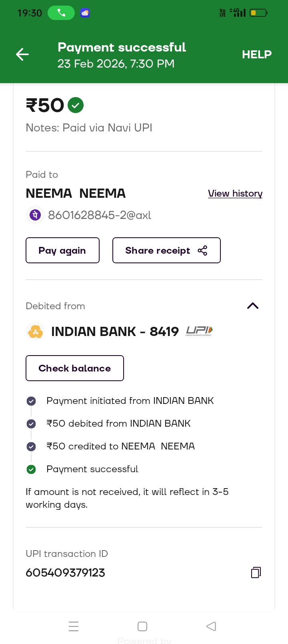Collapse the Debited from section
Screen dimensions: 288x644
tap(253, 306)
